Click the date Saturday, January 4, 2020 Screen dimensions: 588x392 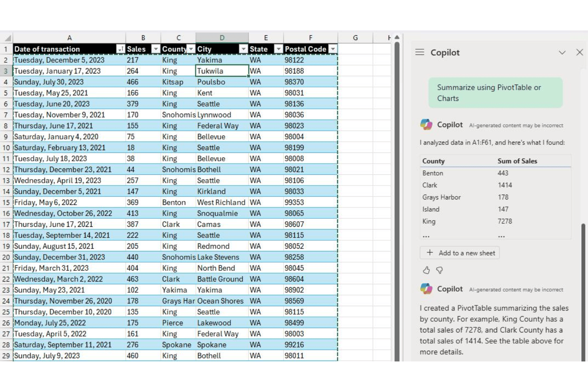click(69, 137)
